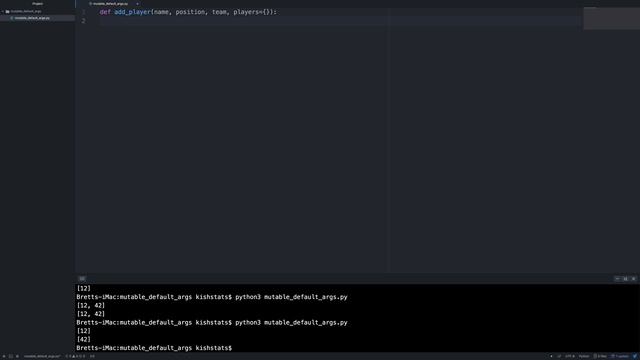Image resolution: width=640 pixels, height=360 pixels.
Task: Change the file encoding from UTF-8
Action: pyautogui.click(x=569, y=356)
